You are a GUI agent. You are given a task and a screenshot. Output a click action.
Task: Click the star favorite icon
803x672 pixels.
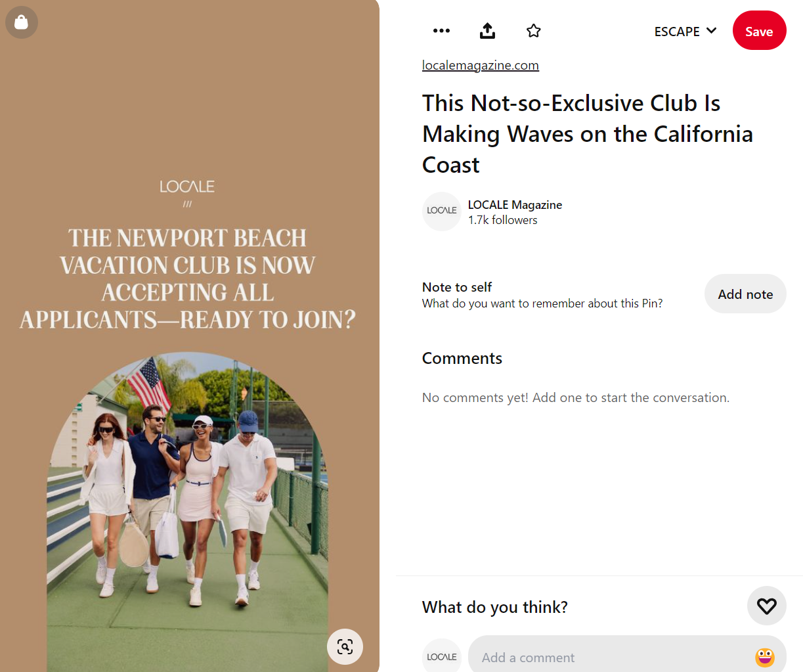pyautogui.click(x=534, y=31)
